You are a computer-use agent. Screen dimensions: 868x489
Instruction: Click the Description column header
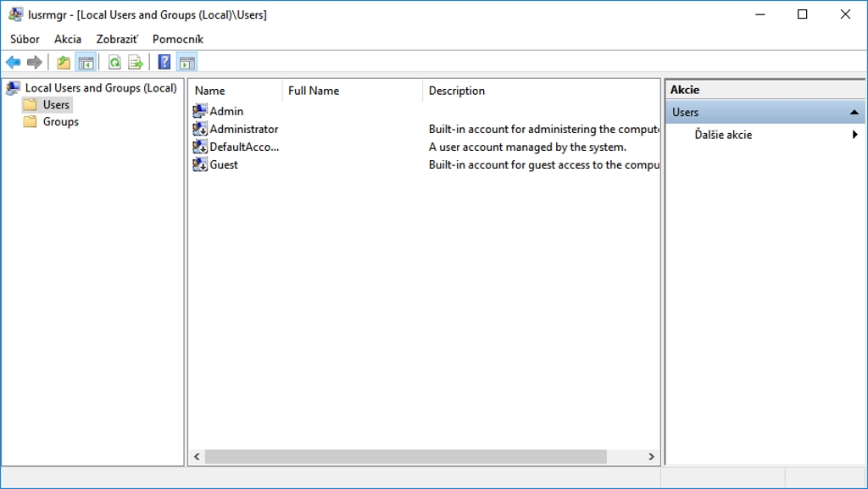tap(457, 91)
